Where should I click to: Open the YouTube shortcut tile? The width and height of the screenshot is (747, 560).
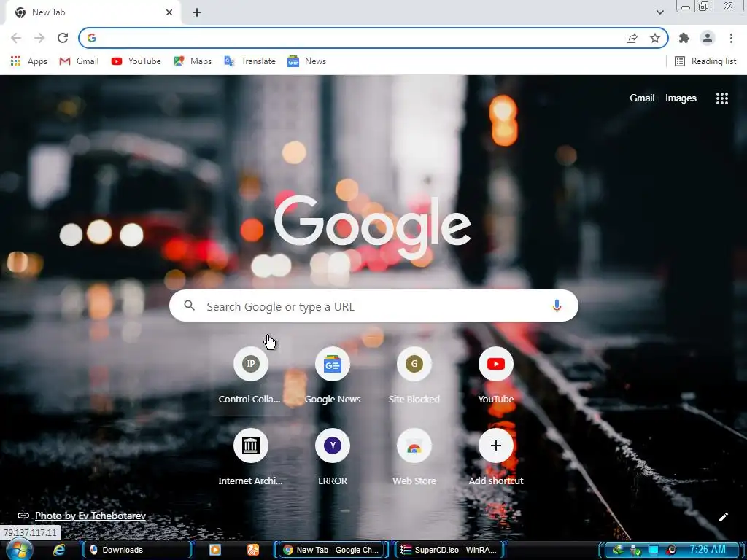496,377
